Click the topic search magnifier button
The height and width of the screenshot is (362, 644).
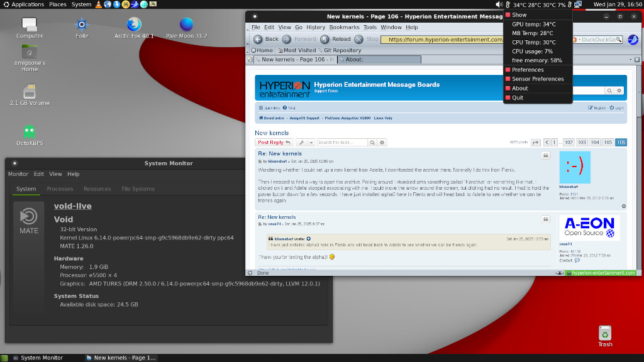point(372,143)
